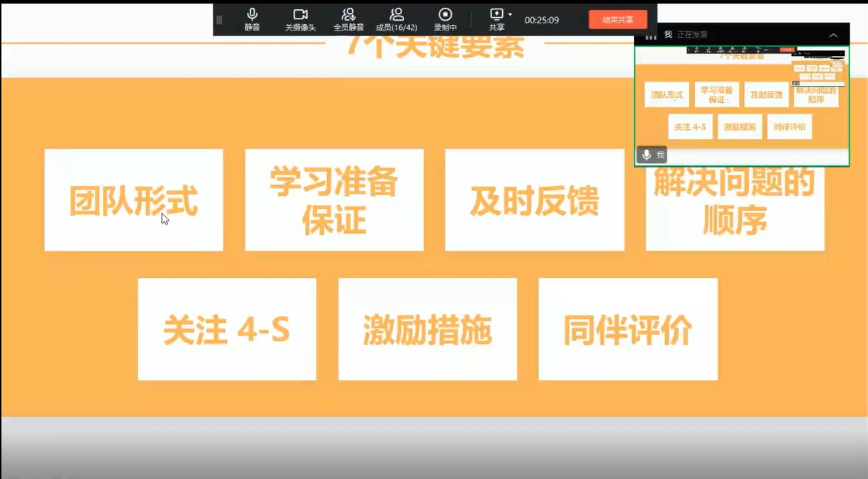Mute all participants (全员静音)
Screen dimensions: 868x479
pyautogui.click(x=348, y=19)
